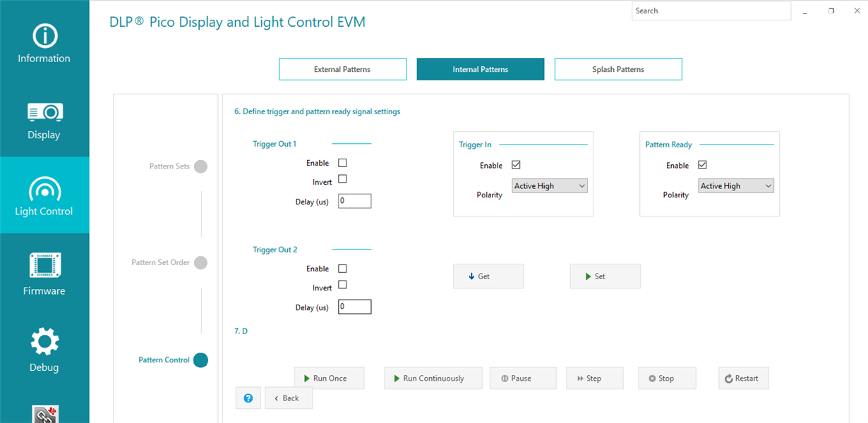Enable Trigger Out 1 checkbox
Image resolution: width=868 pixels, height=423 pixels.
(x=342, y=163)
